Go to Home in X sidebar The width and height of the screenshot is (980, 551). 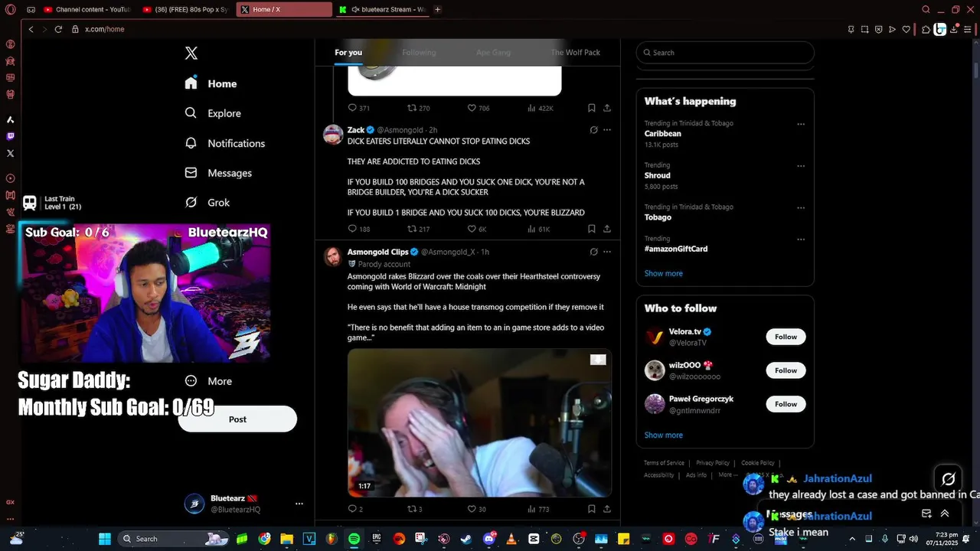tap(211, 83)
